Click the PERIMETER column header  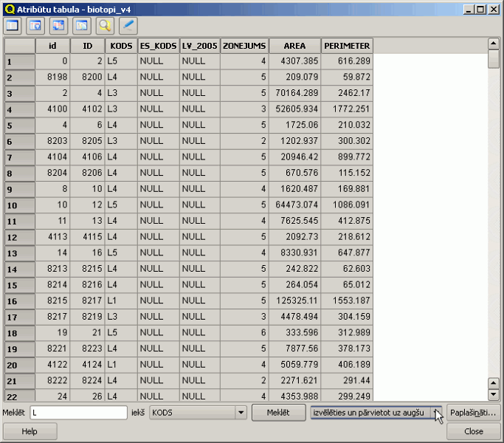pos(347,46)
